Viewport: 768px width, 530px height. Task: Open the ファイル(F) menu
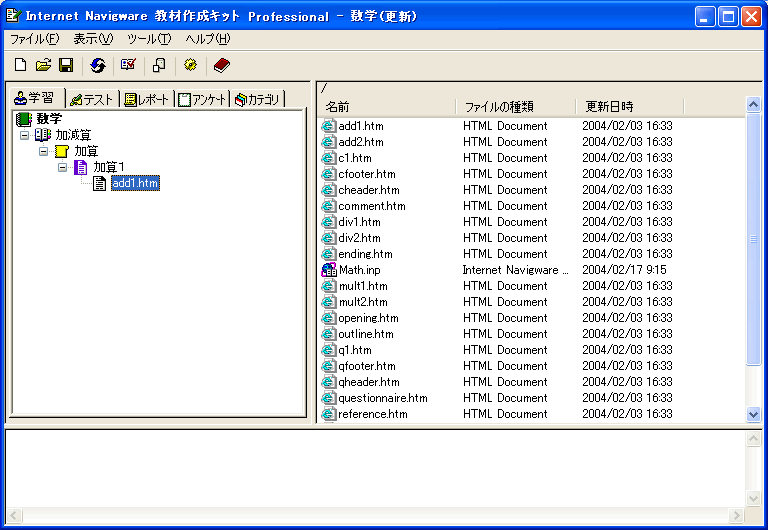(34, 39)
